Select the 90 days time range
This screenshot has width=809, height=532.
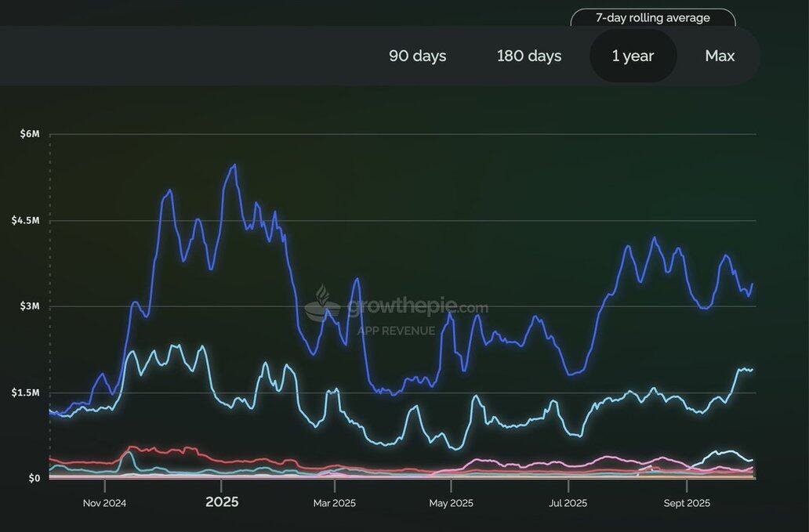pyautogui.click(x=417, y=56)
